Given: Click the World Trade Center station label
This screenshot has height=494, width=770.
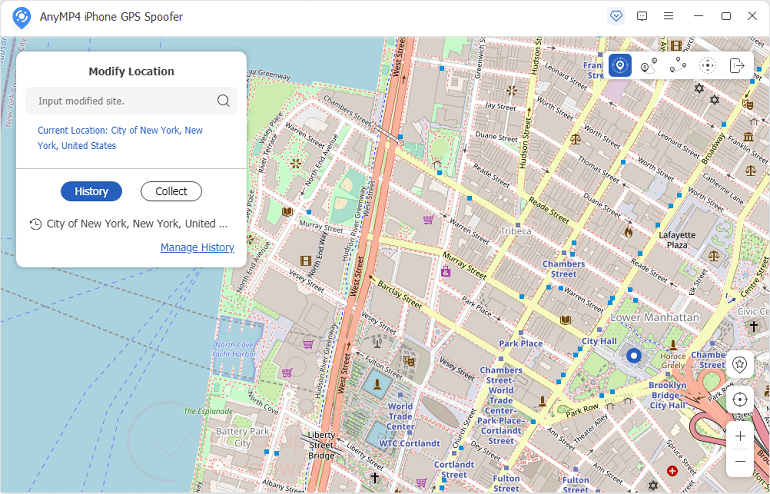Looking at the screenshot, I should coord(400,416).
